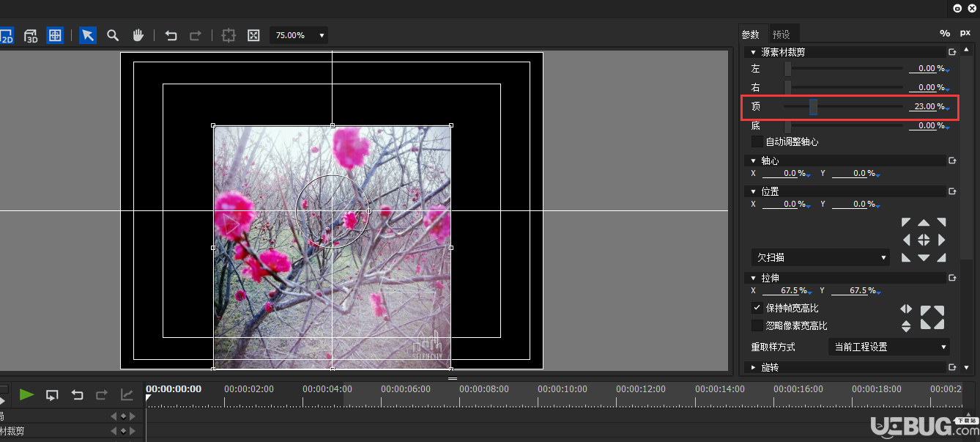The image size is (980, 442).
Task: Reset the 拉伸 section values
Action: [x=952, y=278]
